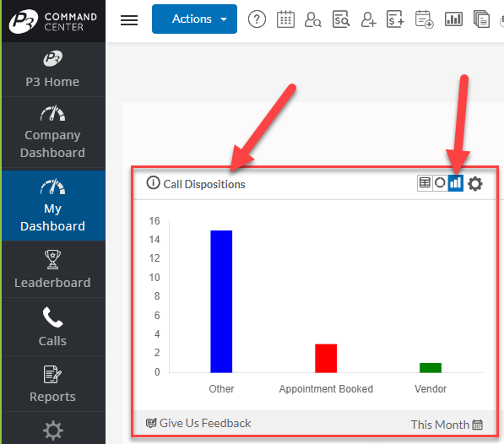Click the add appointment calendar-plus icon
This screenshot has width=504, height=444.
coord(424,19)
